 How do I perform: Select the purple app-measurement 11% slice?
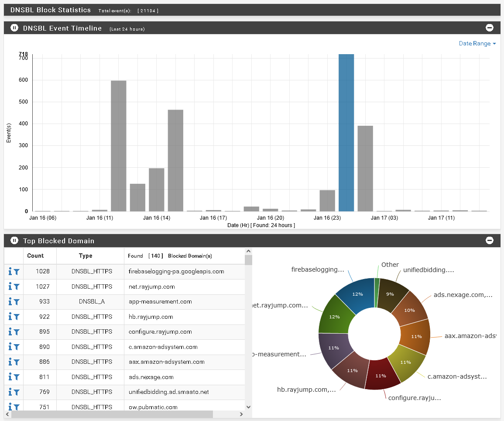pyautogui.click(x=334, y=349)
